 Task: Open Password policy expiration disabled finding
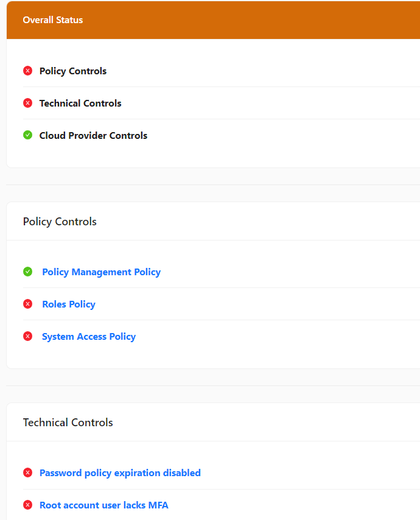pos(120,473)
